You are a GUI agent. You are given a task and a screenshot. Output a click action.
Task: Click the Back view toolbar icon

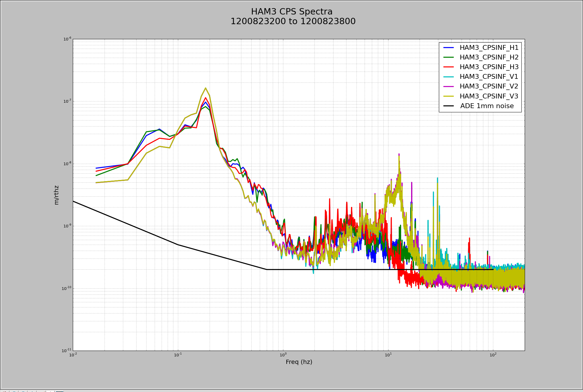(14, 391)
